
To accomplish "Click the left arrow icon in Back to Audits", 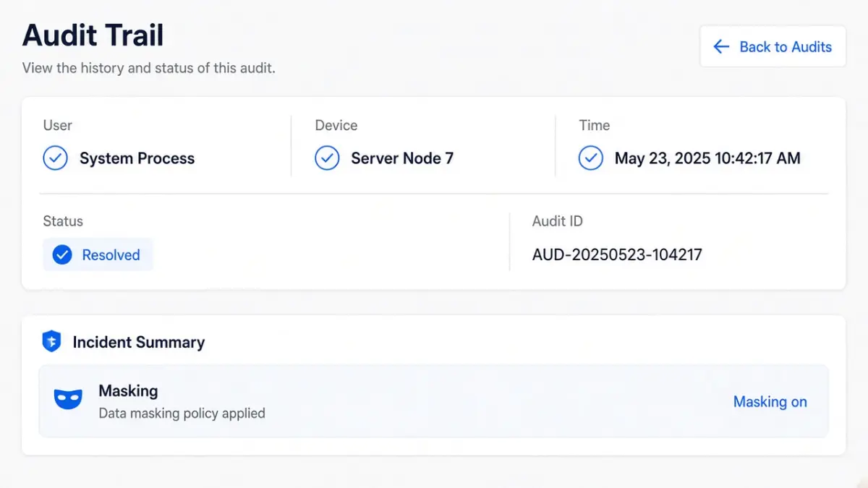I will pyautogui.click(x=721, y=47).
